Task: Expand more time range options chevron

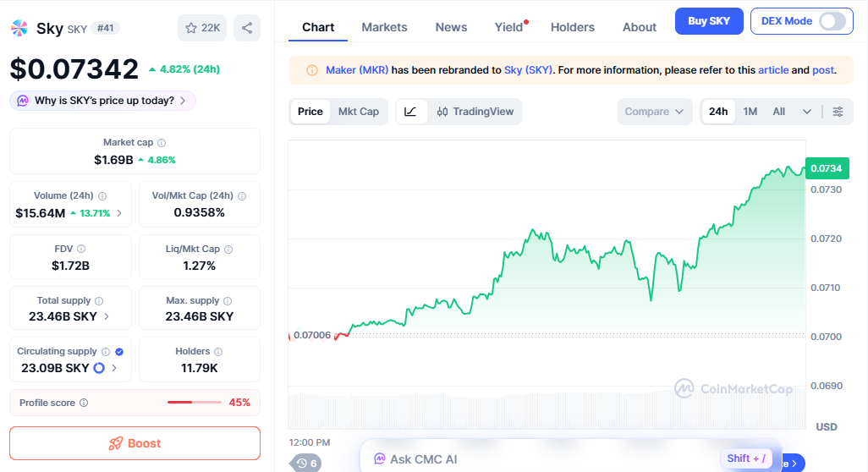Action: 807,112
